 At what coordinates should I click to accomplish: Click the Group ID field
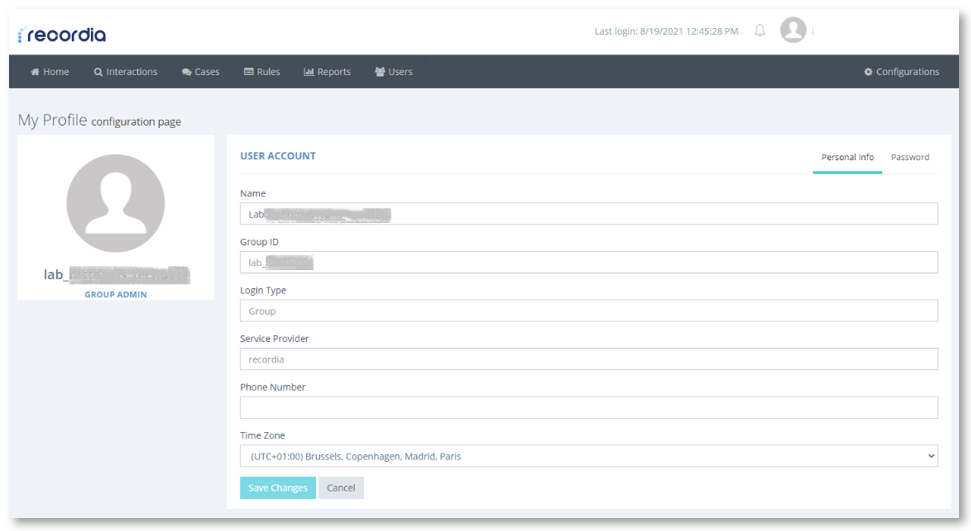click(588, 262)
